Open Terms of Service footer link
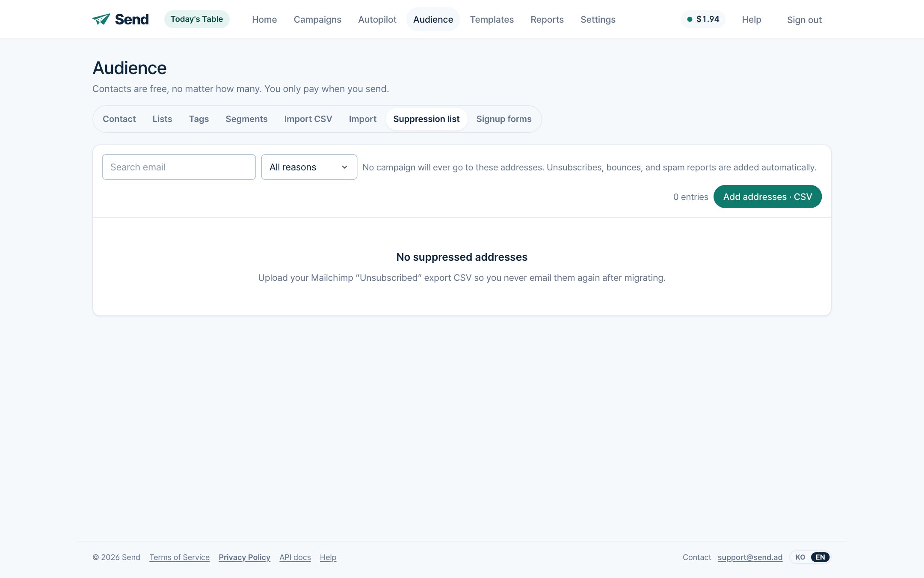Screen dimensions: 924x578 [179, 557]
